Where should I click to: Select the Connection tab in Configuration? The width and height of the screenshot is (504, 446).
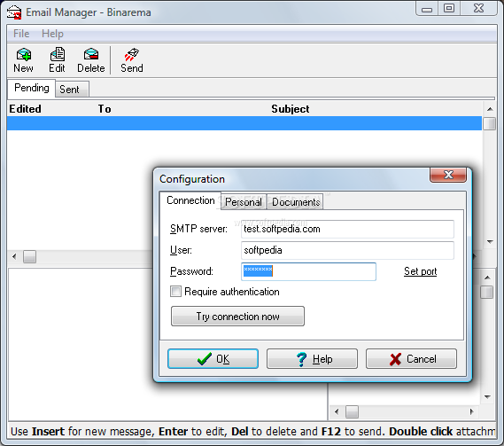190,200
